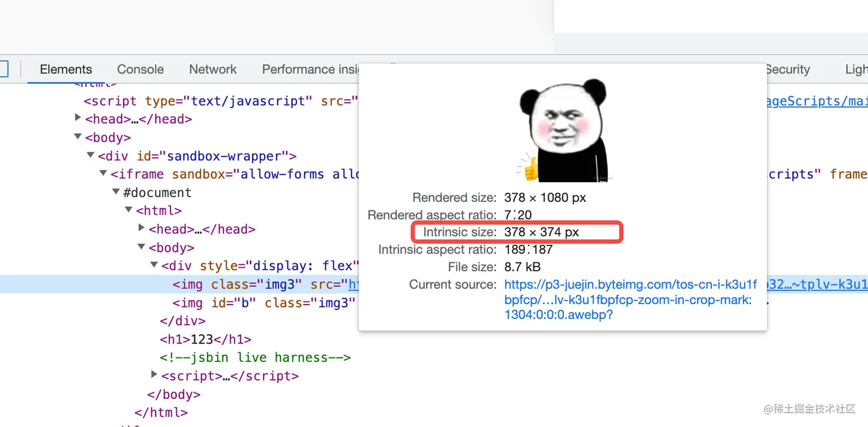868x427 pixels.
Task: Collapse the sandbox-wrapper div
Action: (x=91, y=156)
